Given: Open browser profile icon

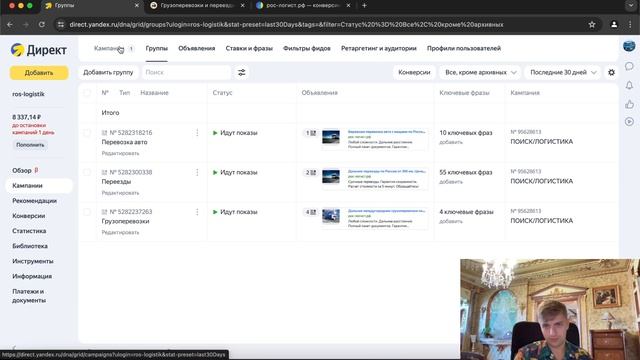Looking at the screenshot, I should 614,24.
